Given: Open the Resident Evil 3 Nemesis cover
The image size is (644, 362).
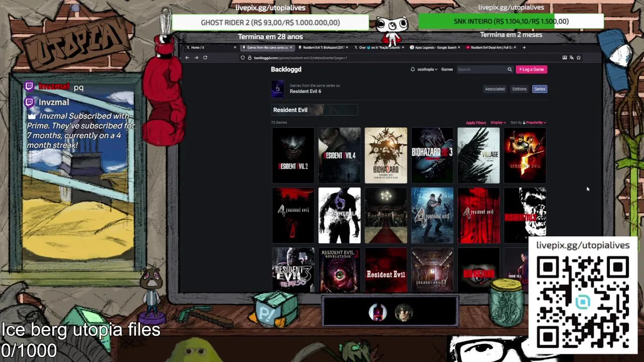Looking at the screenshot, I should click(x=293, y=270).
